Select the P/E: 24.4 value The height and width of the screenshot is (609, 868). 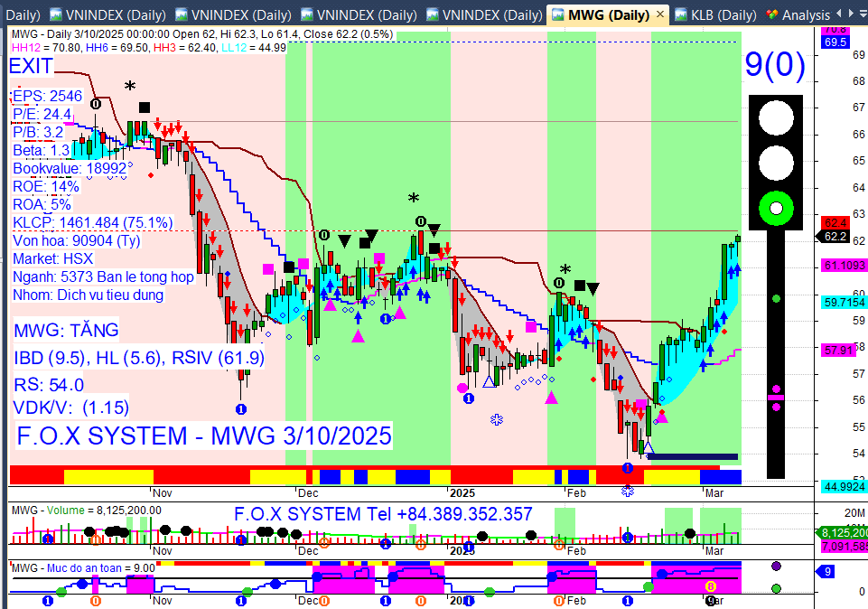(42, 115)
